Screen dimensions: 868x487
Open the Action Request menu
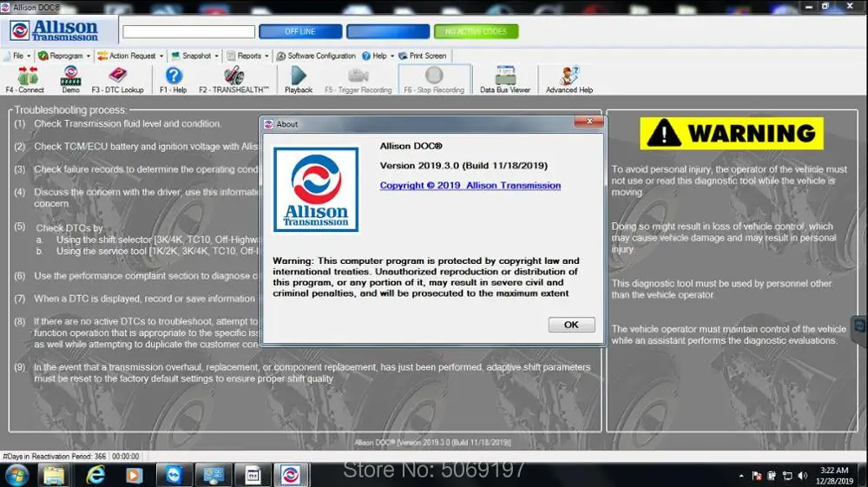pos(132,56)
